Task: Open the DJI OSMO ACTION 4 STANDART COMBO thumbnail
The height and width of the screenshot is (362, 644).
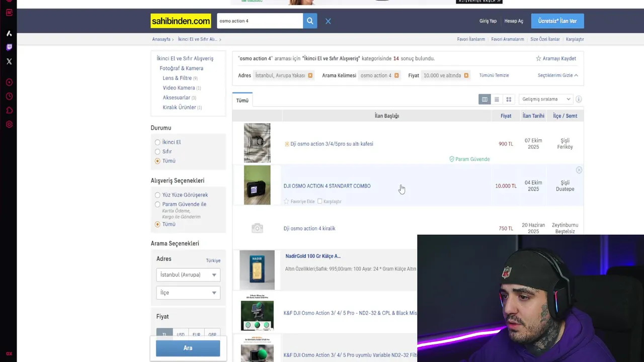Action: [257, 185]
